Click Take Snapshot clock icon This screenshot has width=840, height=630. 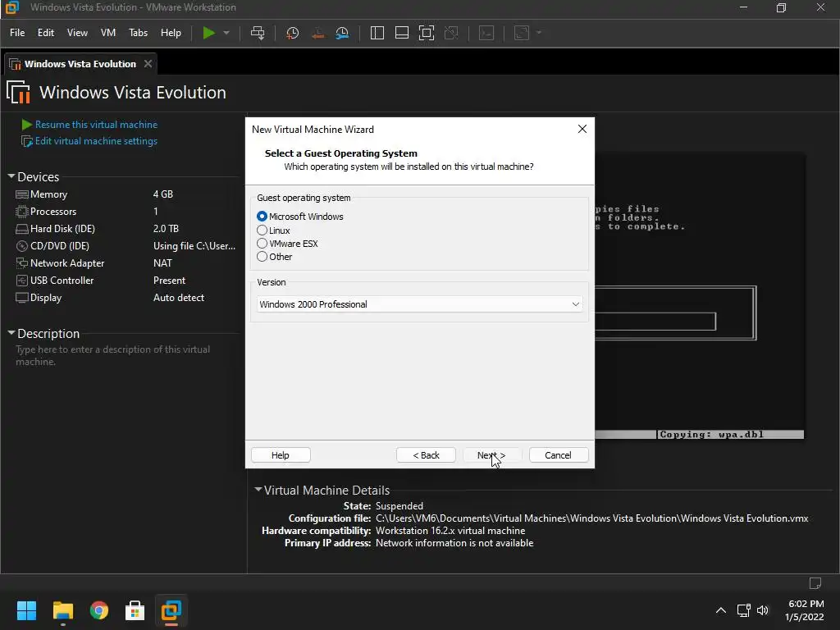click(x=293, y=33)
